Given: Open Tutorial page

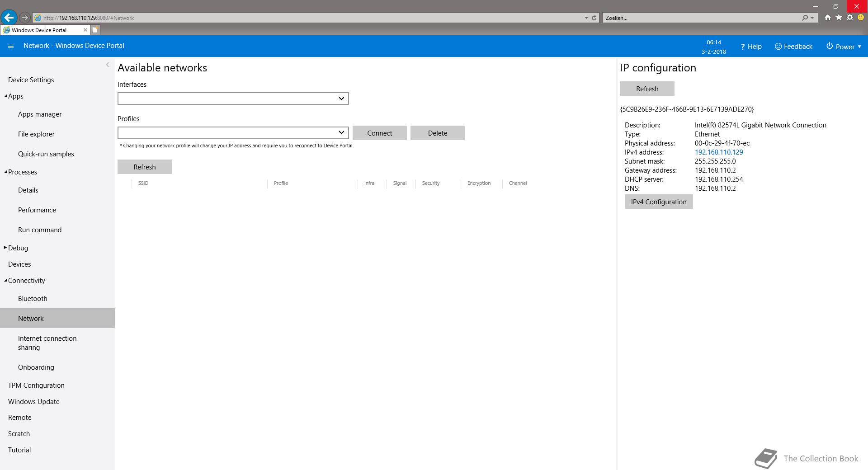Looking at the screenshot, I should (19, 450).
